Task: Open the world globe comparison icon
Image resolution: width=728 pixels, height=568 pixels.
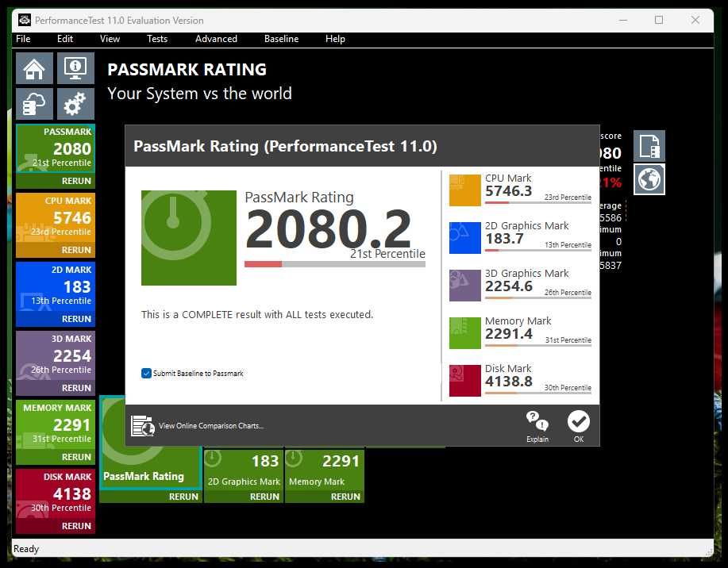Action: click(x=649, y=179)
